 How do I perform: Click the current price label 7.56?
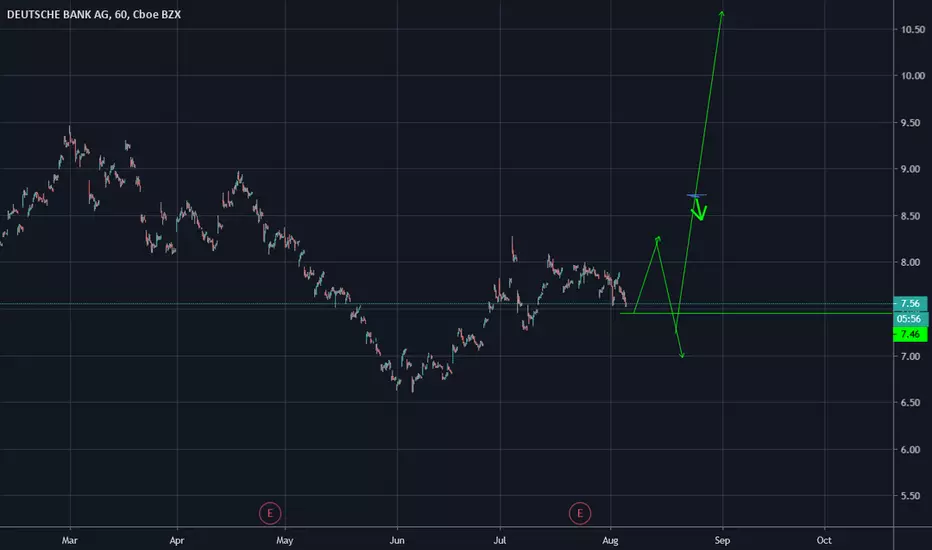click(910, 303)
